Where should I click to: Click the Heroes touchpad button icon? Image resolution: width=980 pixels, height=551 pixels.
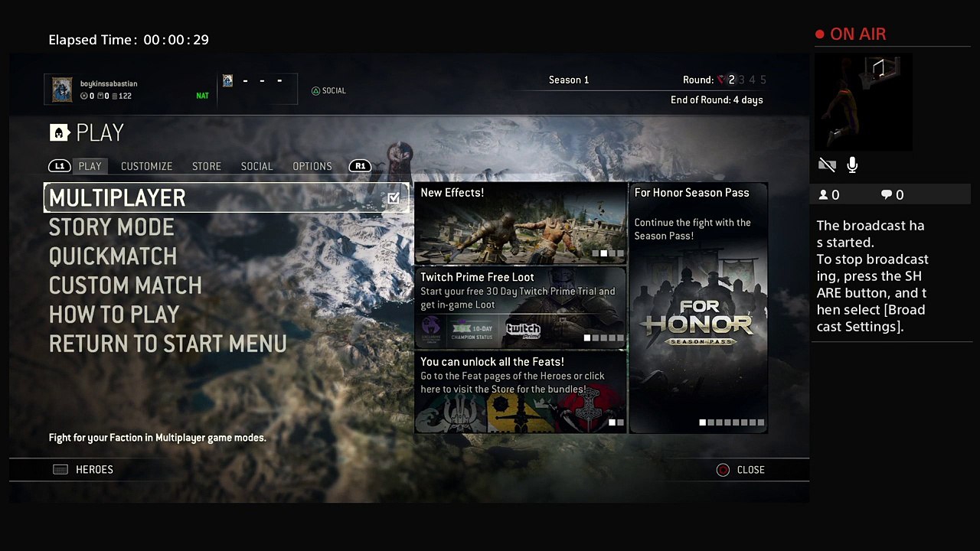[x=60, y=469]
